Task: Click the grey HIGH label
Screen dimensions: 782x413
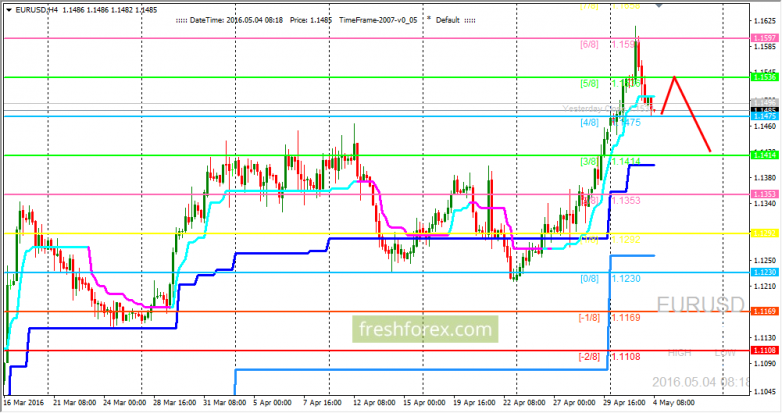Action: (679, 353)
